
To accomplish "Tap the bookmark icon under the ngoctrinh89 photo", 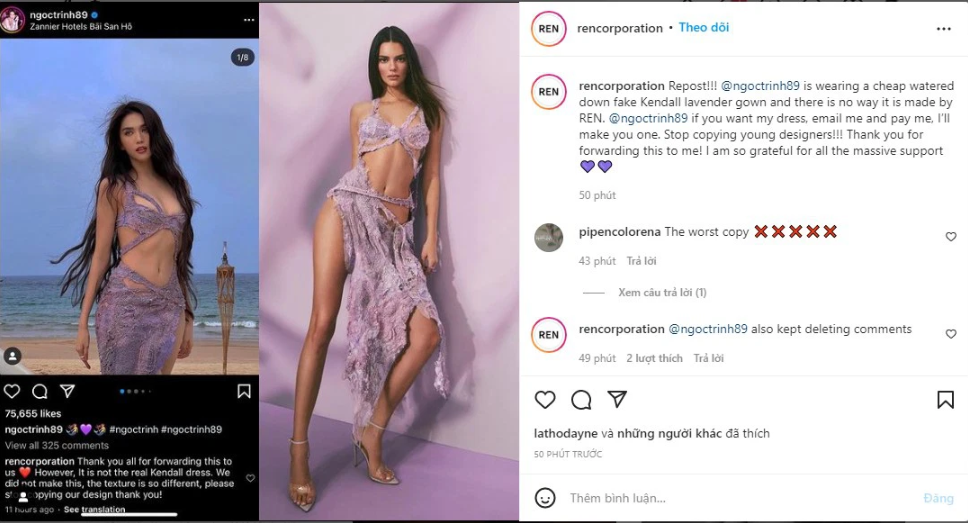I will pyautogui.click(x=244, y=391).
